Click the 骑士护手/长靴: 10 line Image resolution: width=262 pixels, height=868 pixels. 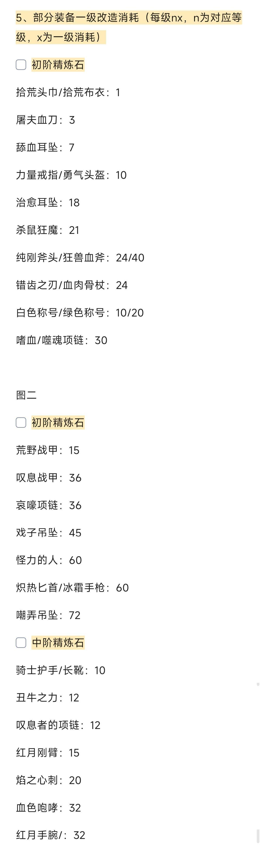click(61, 670)
